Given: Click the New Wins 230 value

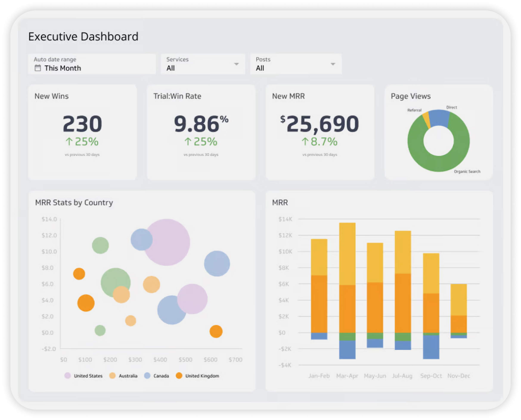Looking at the screenshot, I should pos(82,124).
